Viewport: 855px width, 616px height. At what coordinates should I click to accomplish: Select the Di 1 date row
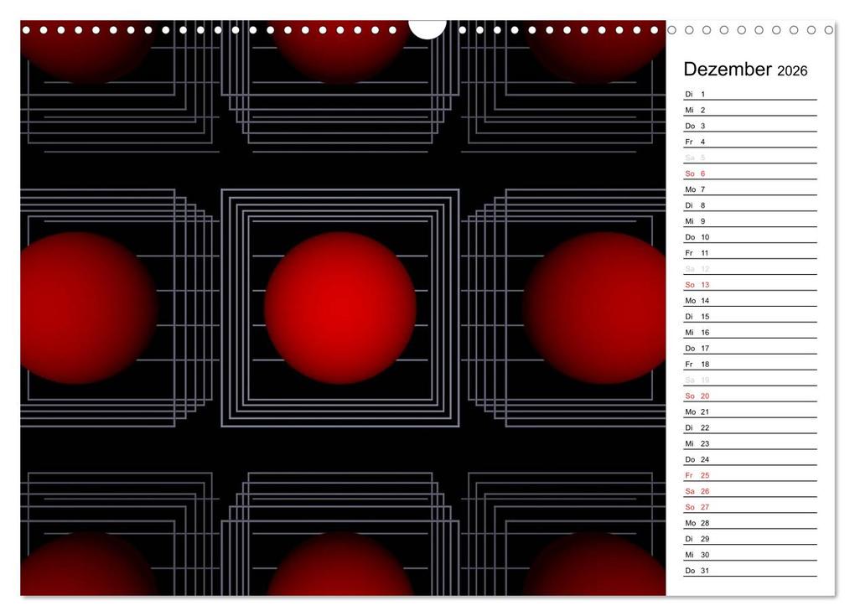tap(749, 95)
